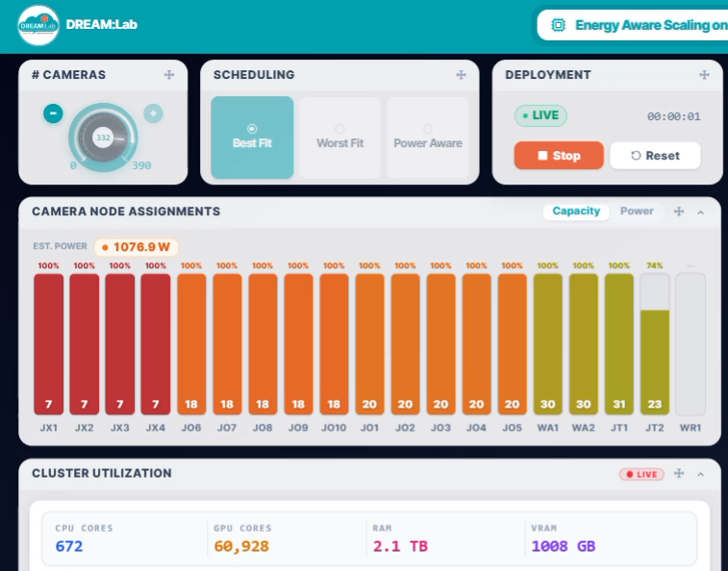Increase cameras with the plus button
Viewport: 728px width, 571px height.
(153, 113)
